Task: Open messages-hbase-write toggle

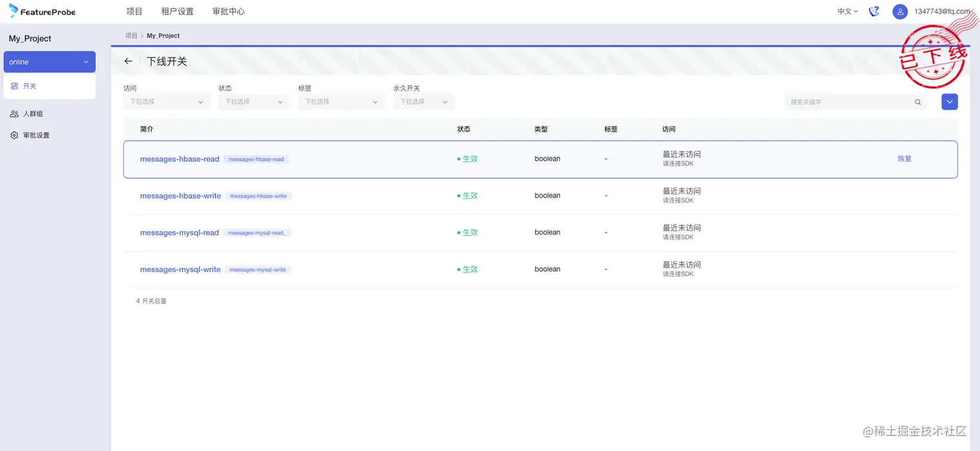Action: click(x=180, y=196)
